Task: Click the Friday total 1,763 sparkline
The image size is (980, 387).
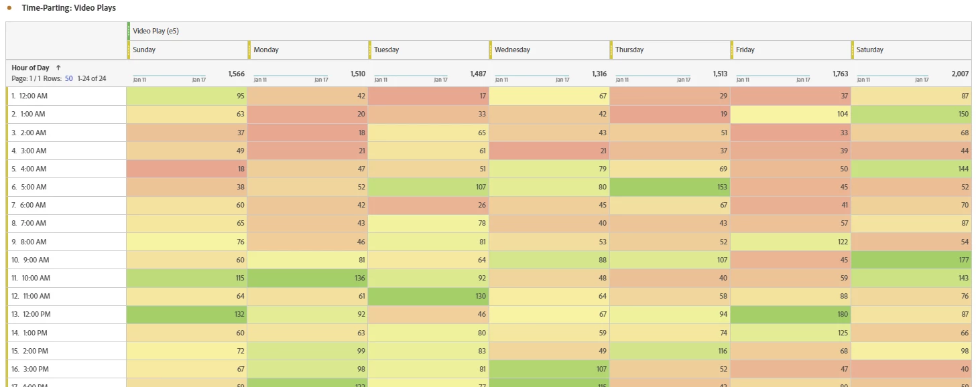Action: pyautogui.click(x=774, y=76)
